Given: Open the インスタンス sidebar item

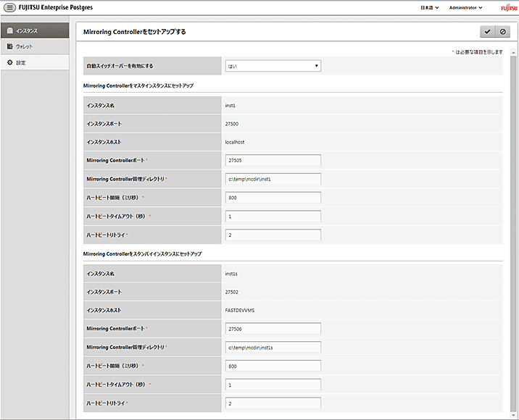Looking at the screenshot, I should 35,30.
